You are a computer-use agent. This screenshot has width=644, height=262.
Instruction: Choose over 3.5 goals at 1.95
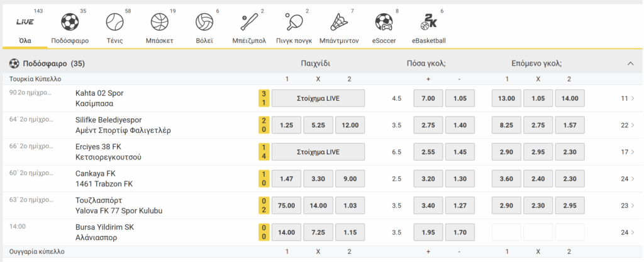coord(428,232)
